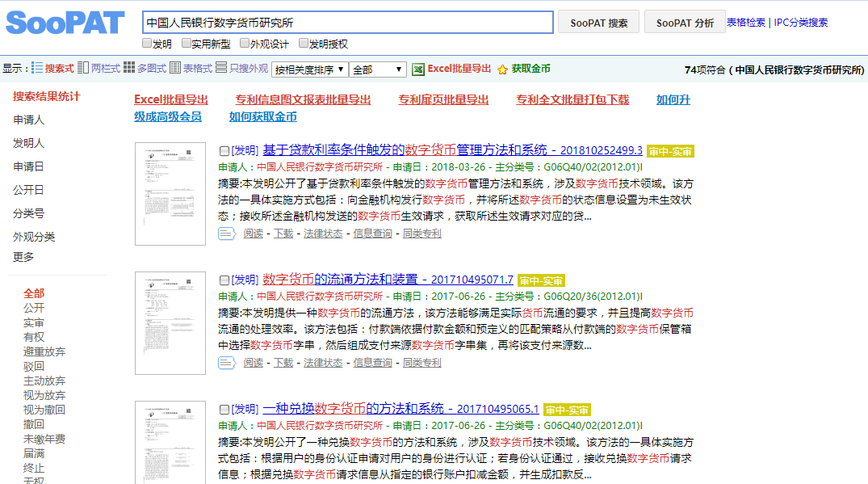Viewport: 868px width, 484px height.
Task: Tick the 实用新型 filter checkbox
Action: (187, 43)
